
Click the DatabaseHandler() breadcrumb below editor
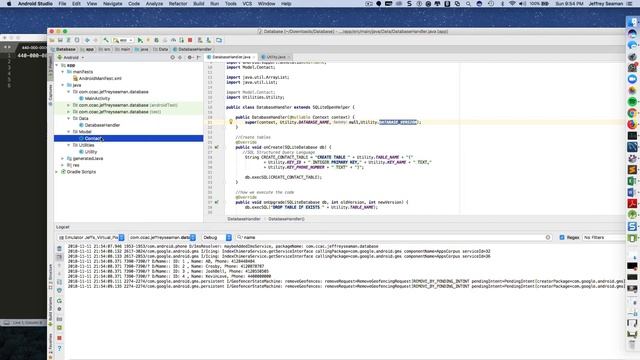[286, 219]
